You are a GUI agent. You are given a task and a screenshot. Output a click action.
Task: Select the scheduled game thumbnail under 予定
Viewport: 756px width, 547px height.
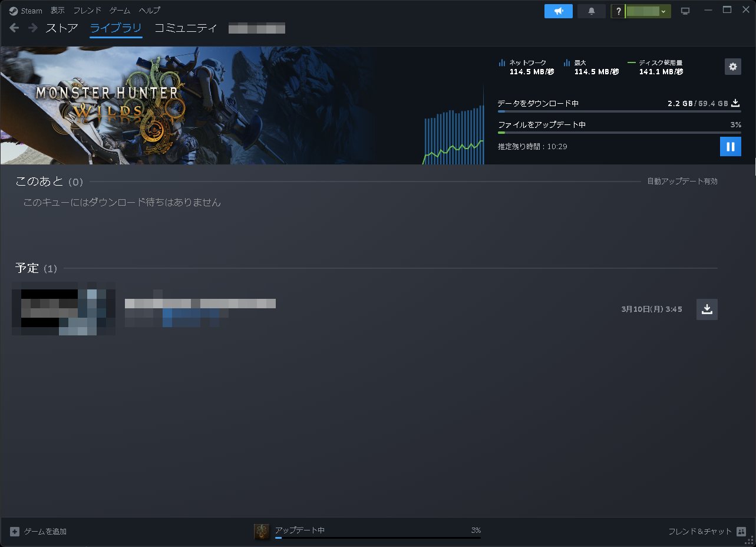[63, 309]
